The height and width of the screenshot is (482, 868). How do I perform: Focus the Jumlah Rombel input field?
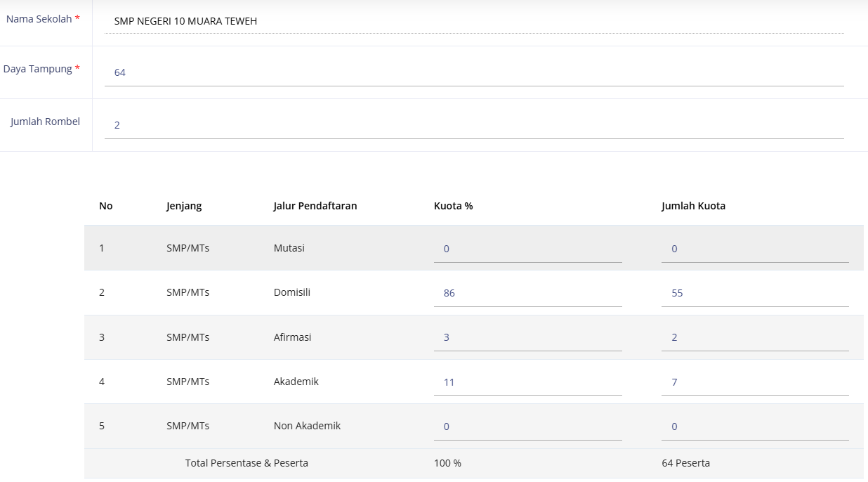point(474,125)
